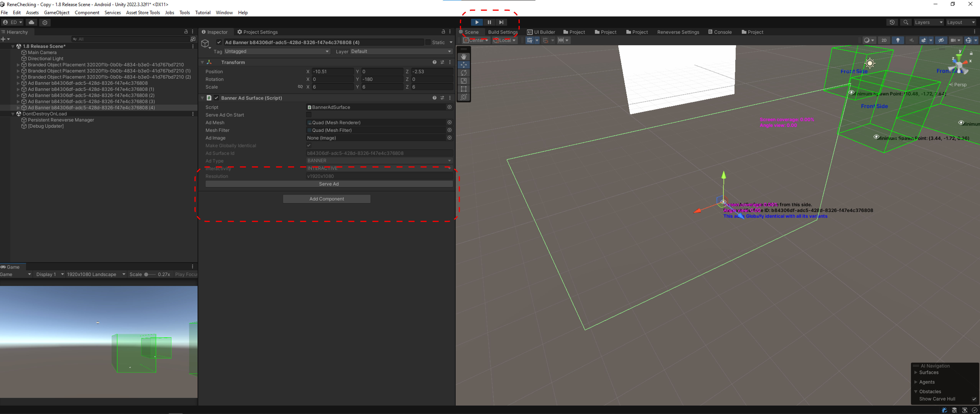Switch to the UI Builder tab
The width and height of the screenshot is (980, 414).
click(541, 32)
